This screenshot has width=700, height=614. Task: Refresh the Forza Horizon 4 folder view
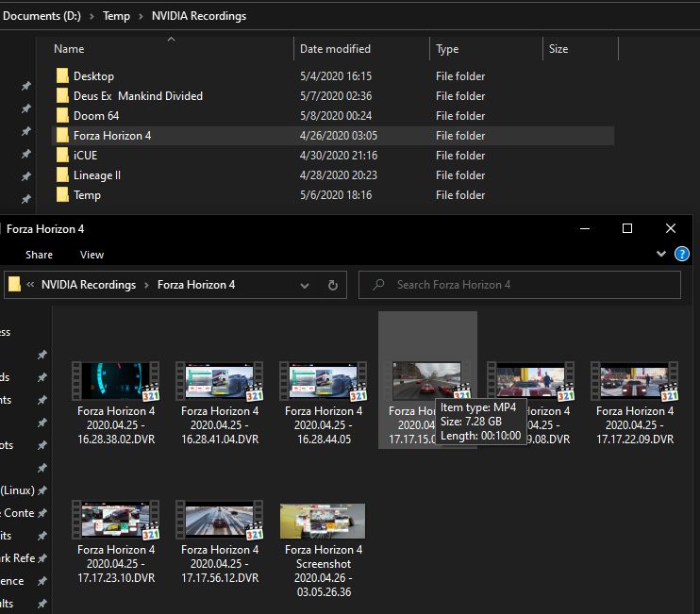(333, 285)
